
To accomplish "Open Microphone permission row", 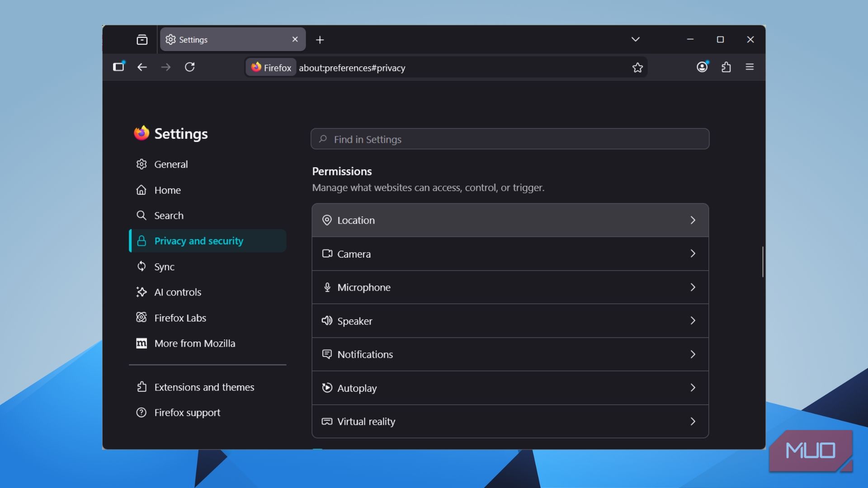I will [x=510, y=287].
